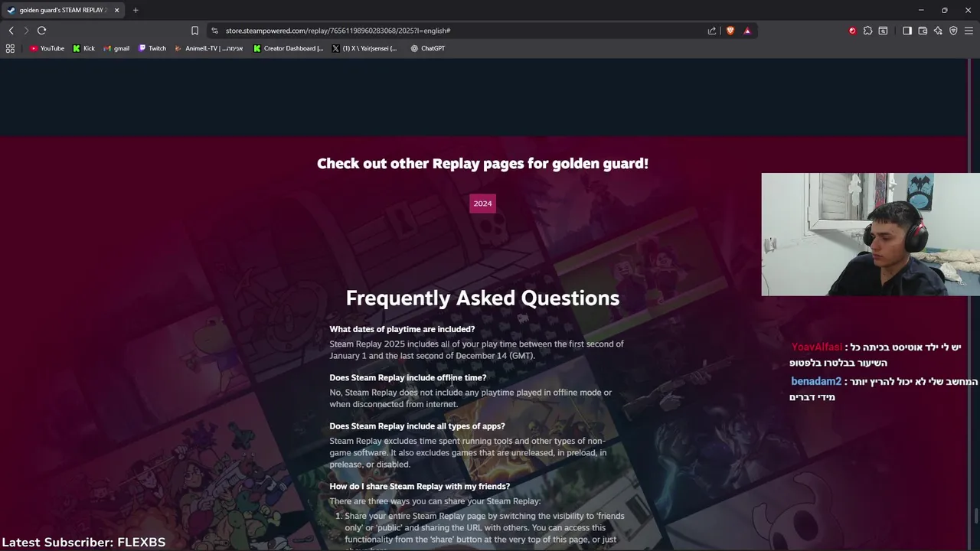Restore down the browser window
980x551 pixels.
[944, 10]
